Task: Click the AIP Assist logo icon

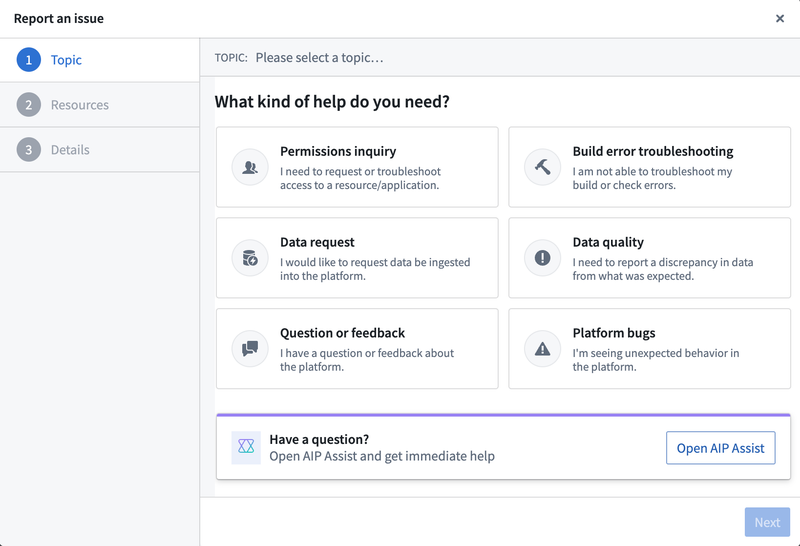Action: (x=246, y=448)
